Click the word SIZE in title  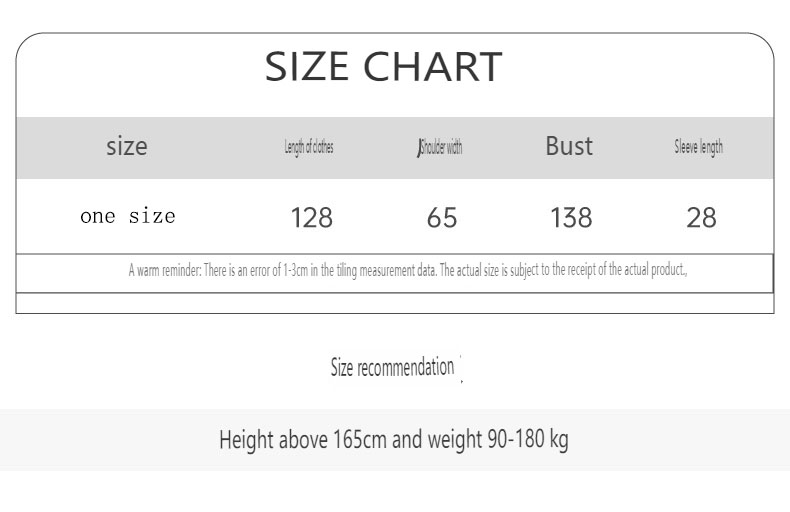pyautogui.click(x=307, y=66)
